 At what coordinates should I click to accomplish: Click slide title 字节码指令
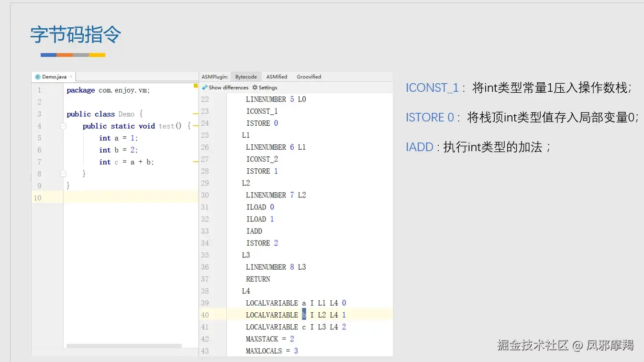point(76,35)
